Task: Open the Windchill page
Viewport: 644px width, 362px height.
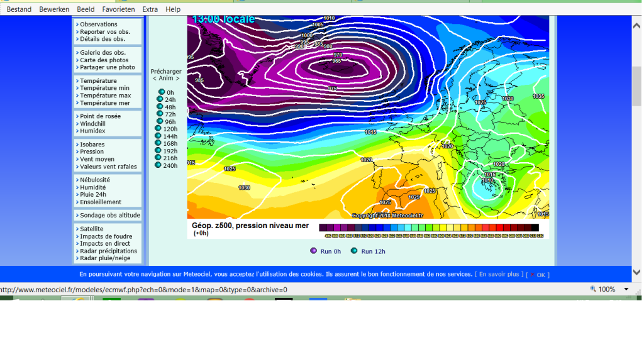Action: coord(92,124)
